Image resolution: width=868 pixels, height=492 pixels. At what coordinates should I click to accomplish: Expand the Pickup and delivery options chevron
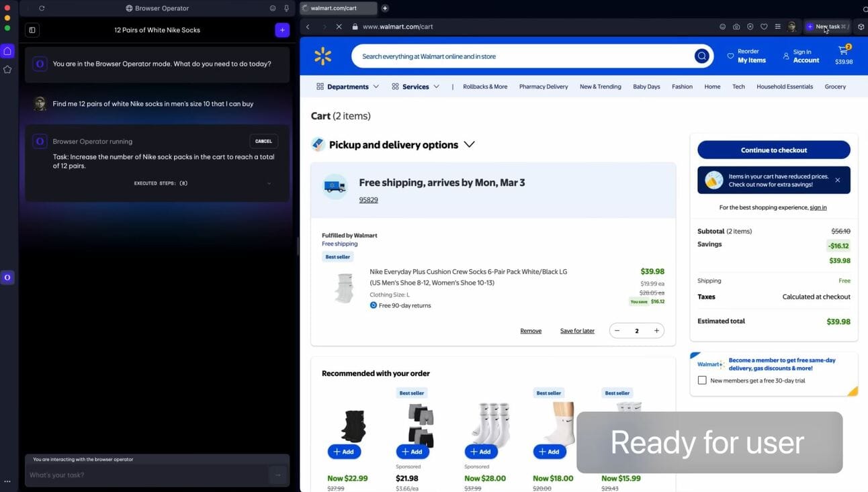click(469, 144)
